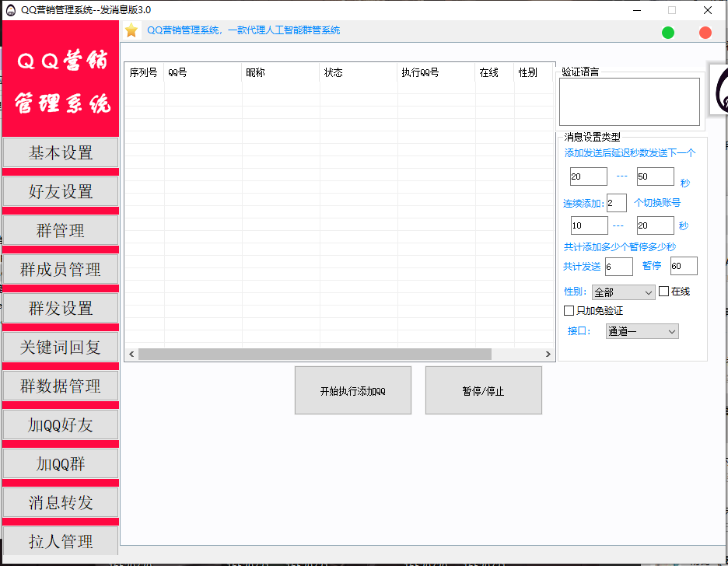The width and height of the screenshot is (728, 566).
Task: Click 共计发送 field showing 6
Action: coord(619,267)
